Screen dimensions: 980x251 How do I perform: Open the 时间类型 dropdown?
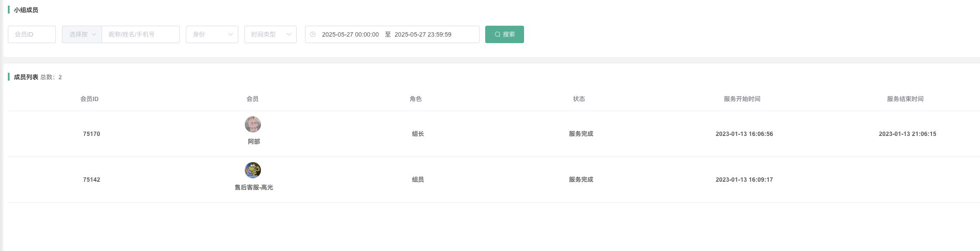point(271,34)
